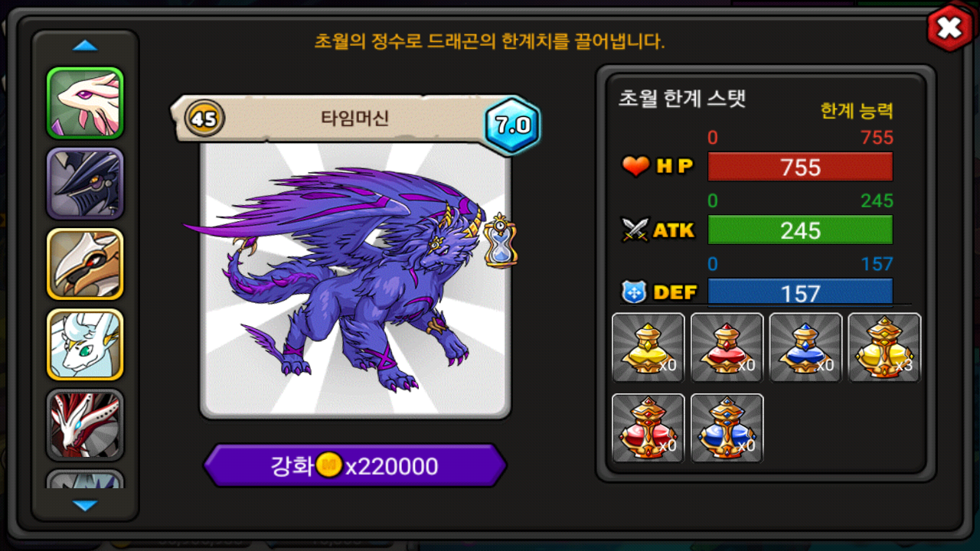Image resolution: width=980 pixels, height=551 pixels.
Task: Tap the red HP 755 bar
Action: click(x=800, y=167)
